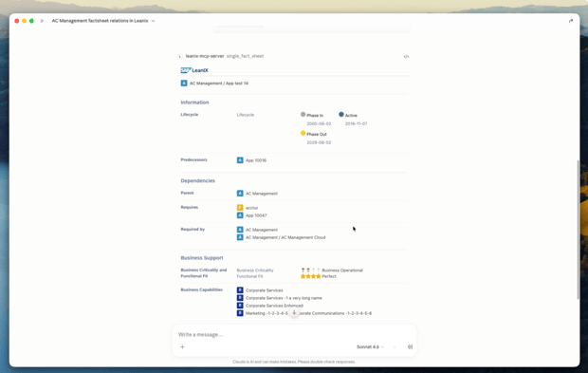Click the application icon beside App 10016

[x=240, y=160]
